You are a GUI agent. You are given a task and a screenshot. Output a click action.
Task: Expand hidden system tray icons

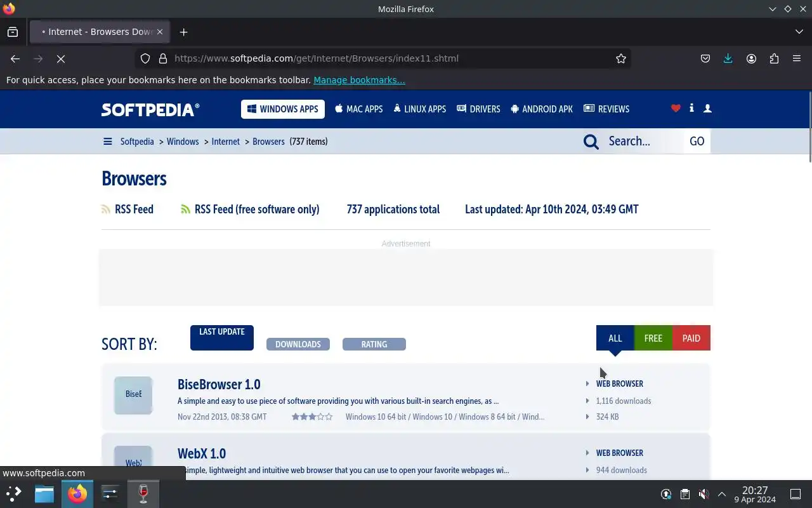(x=722, y=494)
